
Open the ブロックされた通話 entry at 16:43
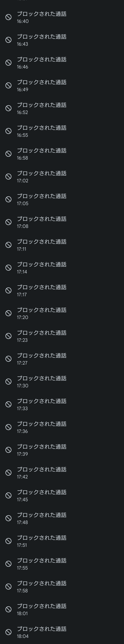click(x=62, y=40)
